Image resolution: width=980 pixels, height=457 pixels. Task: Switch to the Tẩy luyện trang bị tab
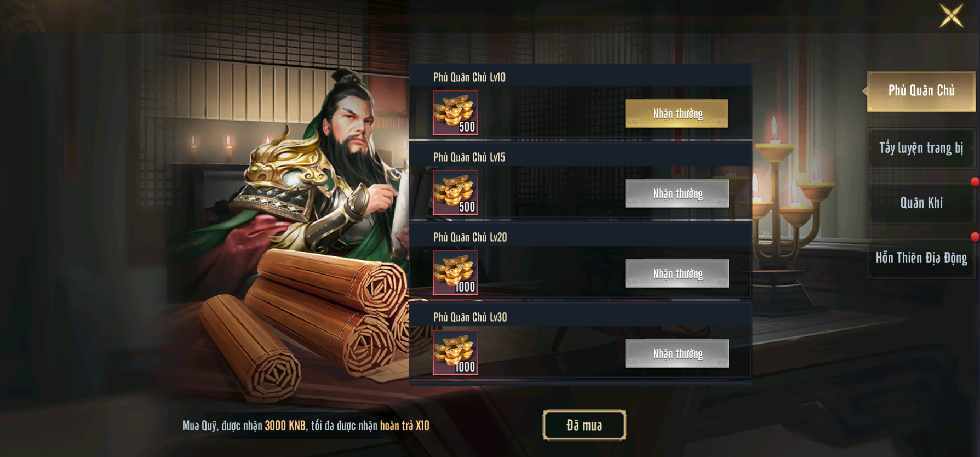coord(921,148)
